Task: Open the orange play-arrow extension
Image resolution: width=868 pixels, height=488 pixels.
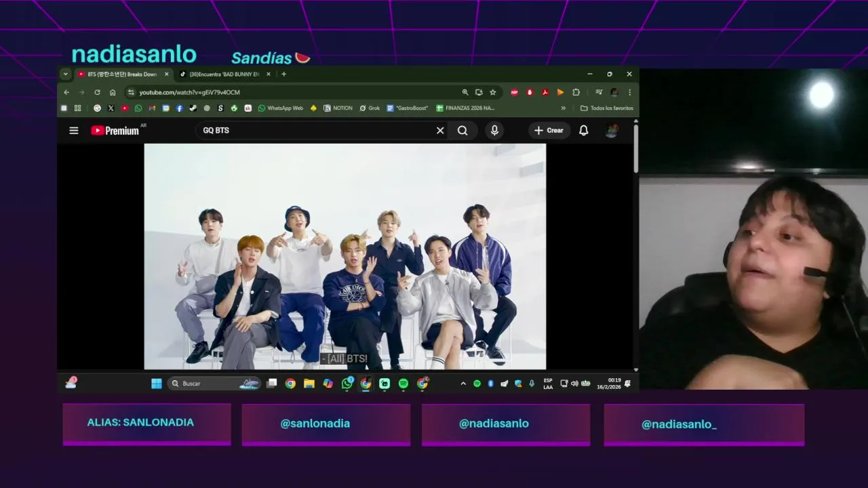Action: pyautogui.click(x=560, y=92)
